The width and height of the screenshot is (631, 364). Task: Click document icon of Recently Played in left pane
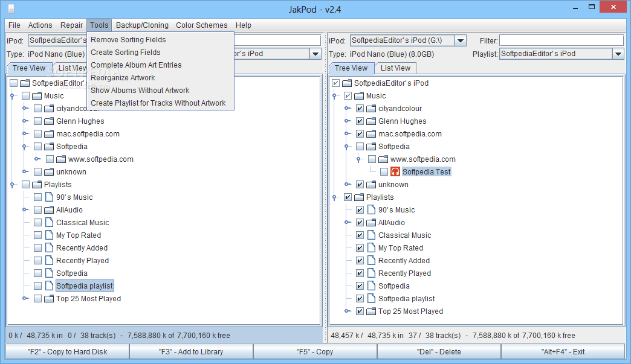pos(49,260)
